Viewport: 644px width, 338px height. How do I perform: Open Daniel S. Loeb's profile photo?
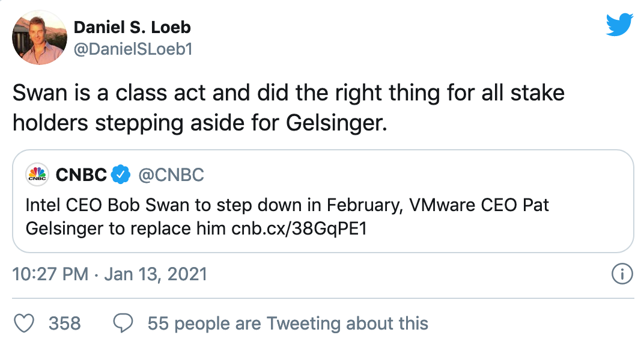[39, 38]
